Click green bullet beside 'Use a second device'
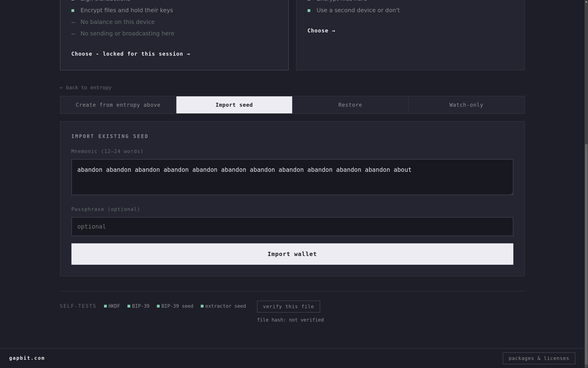 [309, 11]
